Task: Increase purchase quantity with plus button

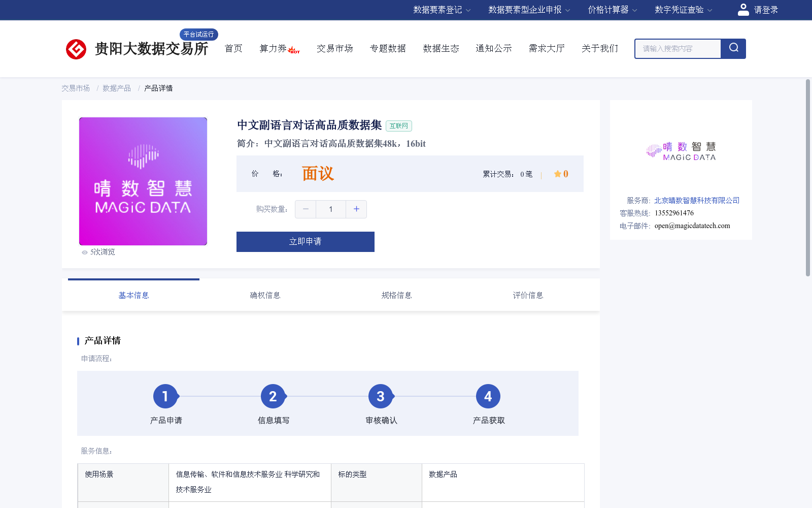Action: [x=356, y=209]
